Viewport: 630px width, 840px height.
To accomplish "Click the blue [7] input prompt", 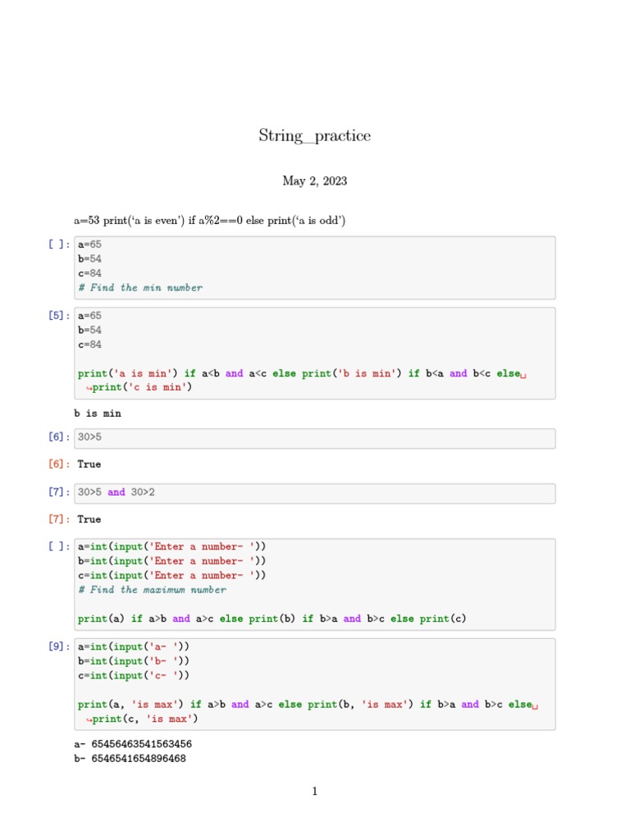I will click(59, 493).
